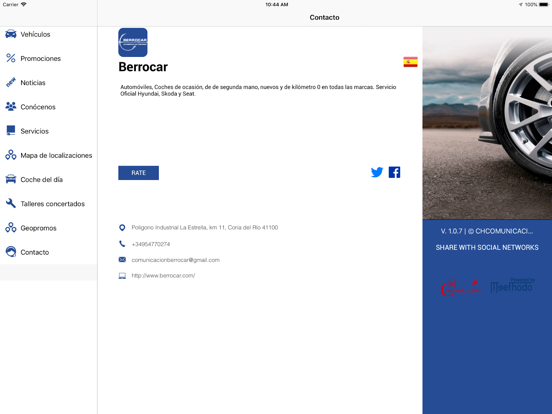Tap SHARE WITH SOCIAL NETWORKS
Screen dimensions: 552x414
coord(487,247)
